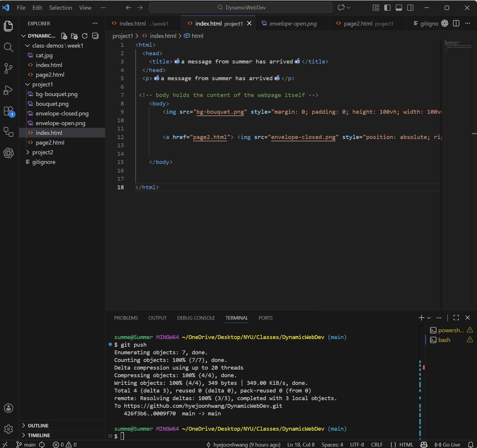Open the Extensions view
The width and height of the screenshot is (477, 448).
click(x=8, y=111)
